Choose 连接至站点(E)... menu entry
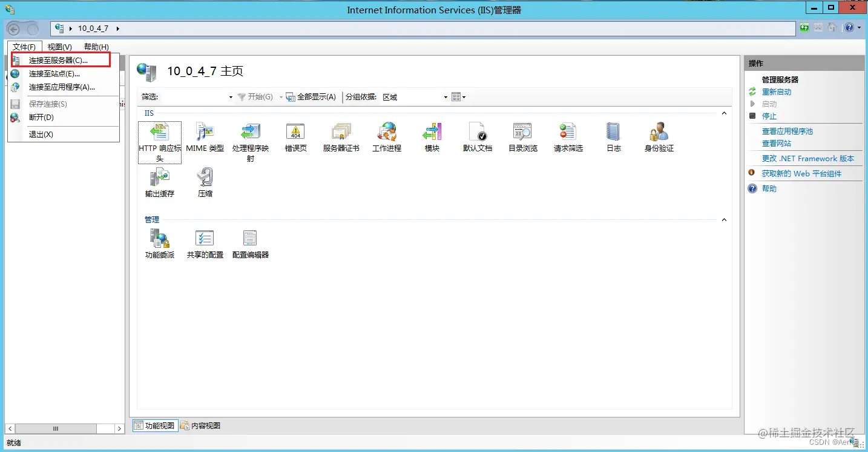This screenshot has height=452, width=868. [63, 74]
